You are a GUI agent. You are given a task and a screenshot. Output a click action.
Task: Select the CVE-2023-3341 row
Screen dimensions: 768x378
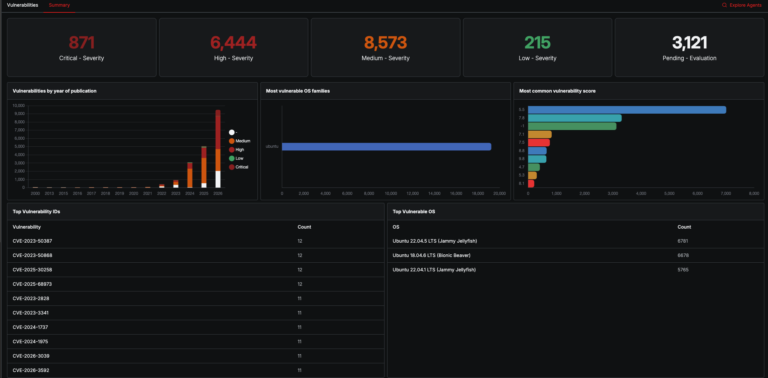[x=196, y=313]
